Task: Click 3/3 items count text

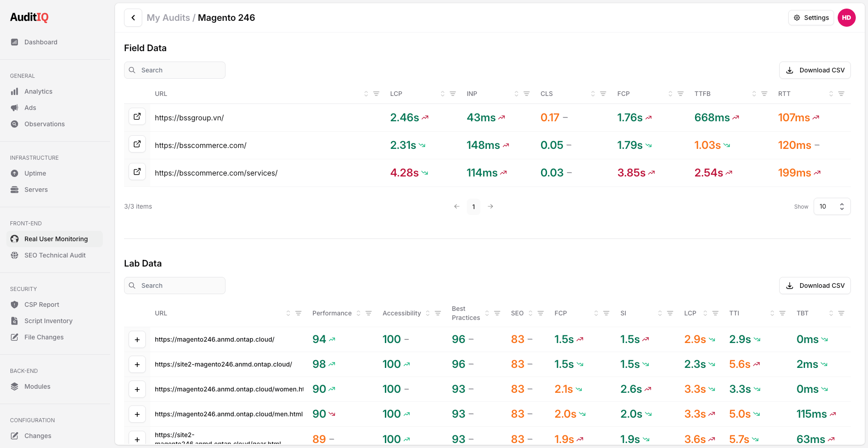Action: click(x=138, y=206)
